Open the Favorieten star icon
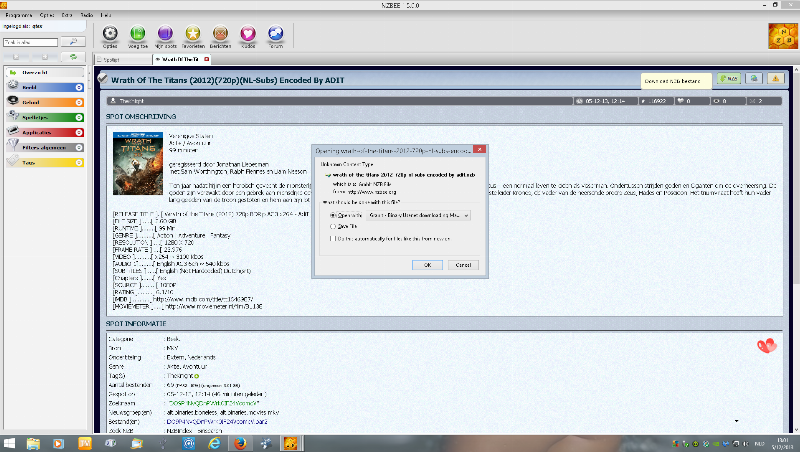The height and width of the screenshot is (452, 800). point(192,33)
